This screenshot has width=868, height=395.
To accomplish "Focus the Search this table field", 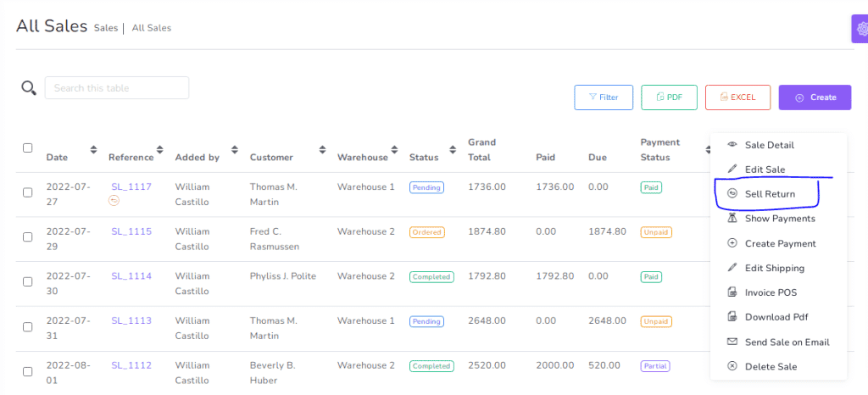I will click(x=117, y=88).
